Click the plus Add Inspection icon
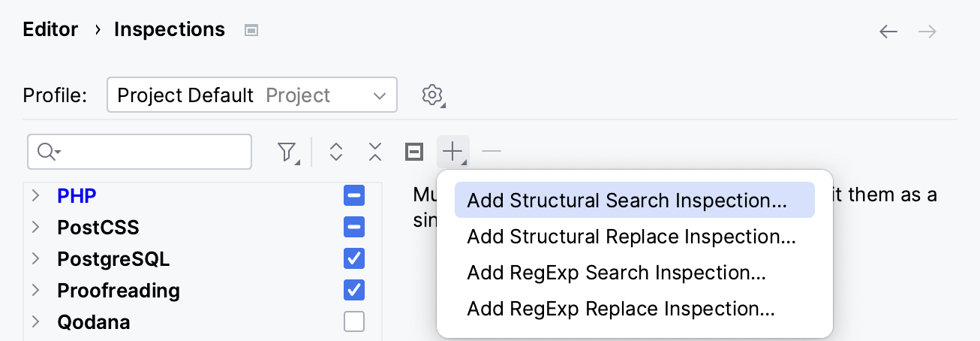The height and width of the screenshot is (341, 980). click(452, 152)
